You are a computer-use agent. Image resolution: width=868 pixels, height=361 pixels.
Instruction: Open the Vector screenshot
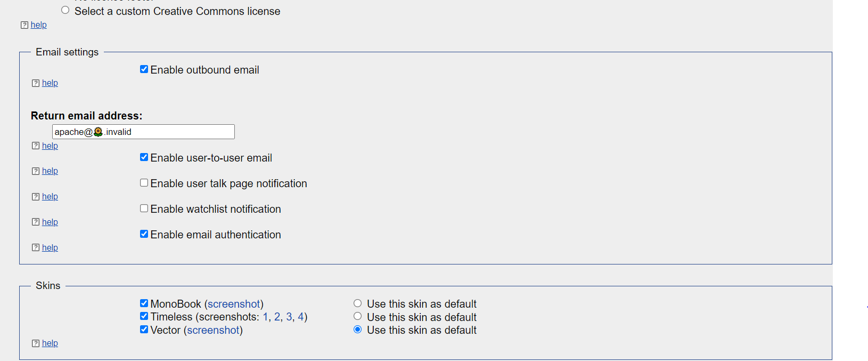(213, 330)
